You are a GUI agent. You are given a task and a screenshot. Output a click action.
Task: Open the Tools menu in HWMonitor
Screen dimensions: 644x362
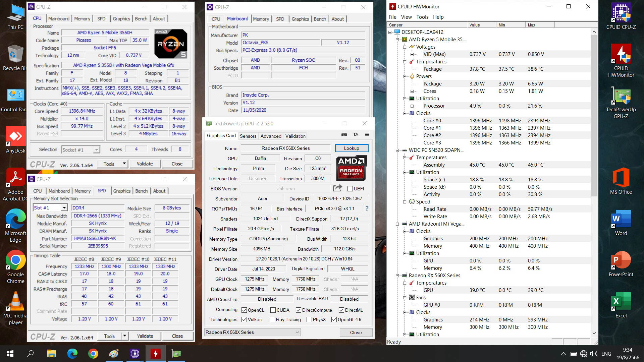click(x=422, y=17)
